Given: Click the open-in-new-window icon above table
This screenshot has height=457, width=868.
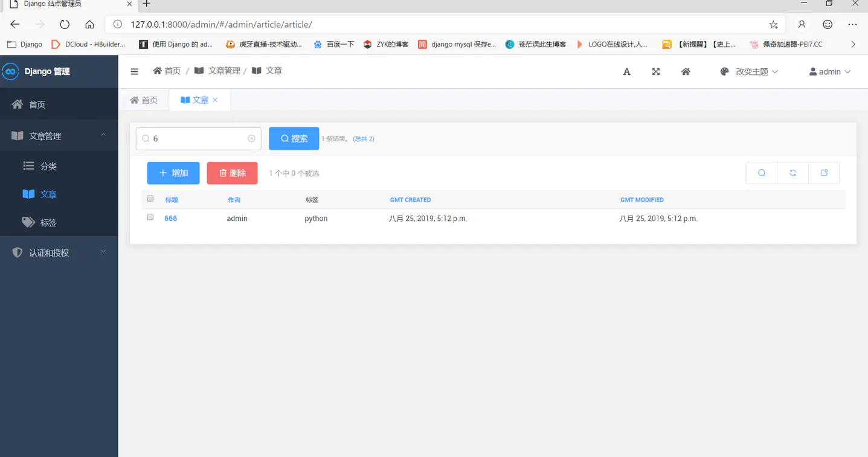Looking at the screenshot, I should pyautogui.click(x=824, y=173).
